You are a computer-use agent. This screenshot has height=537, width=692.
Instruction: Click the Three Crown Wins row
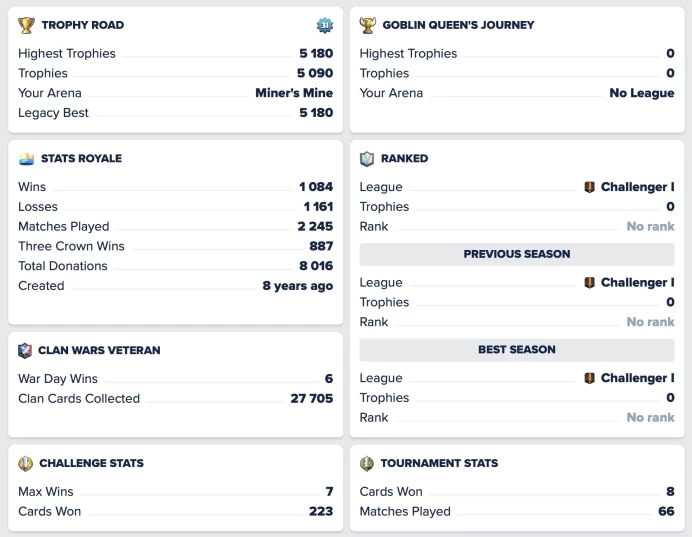[x=176, y=246]
